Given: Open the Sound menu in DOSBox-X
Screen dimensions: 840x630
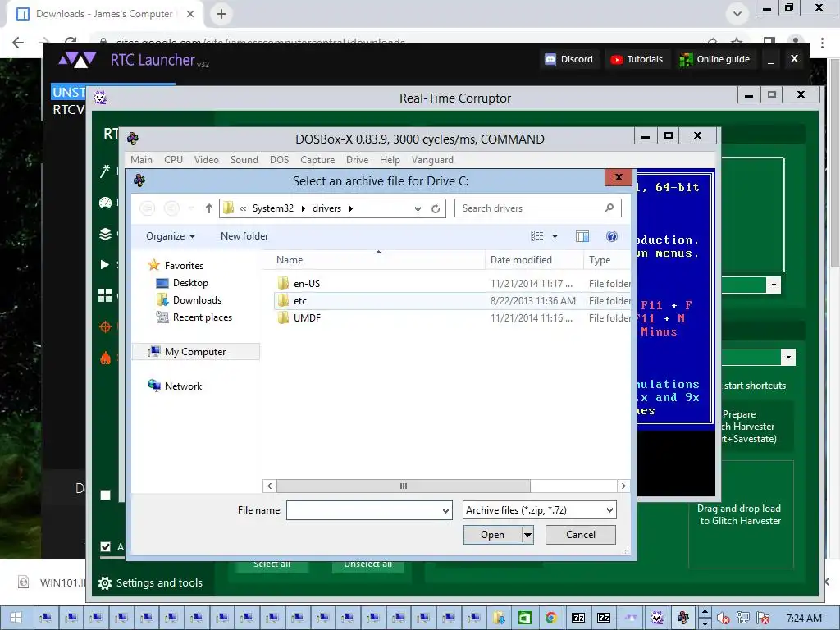Looking at the screenshot, I should coord(244,160).
